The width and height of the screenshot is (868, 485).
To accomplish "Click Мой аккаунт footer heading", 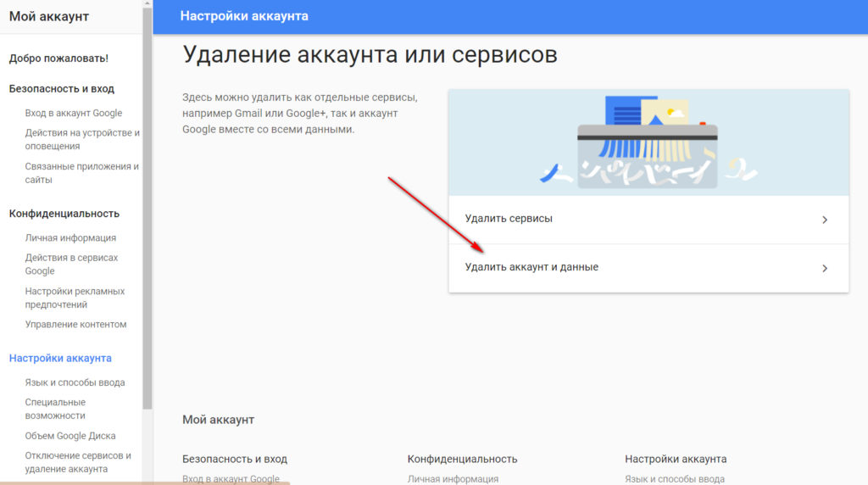I will 218,420.
